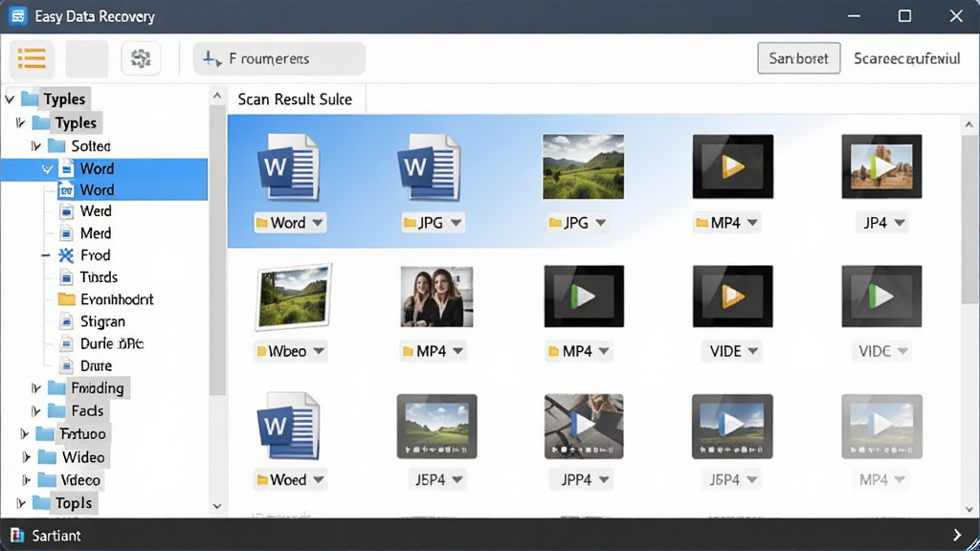Click the "Scareecaufexiul" link in the toolbar
This screenshot has height=551, width=980.
tap(907, 58)
